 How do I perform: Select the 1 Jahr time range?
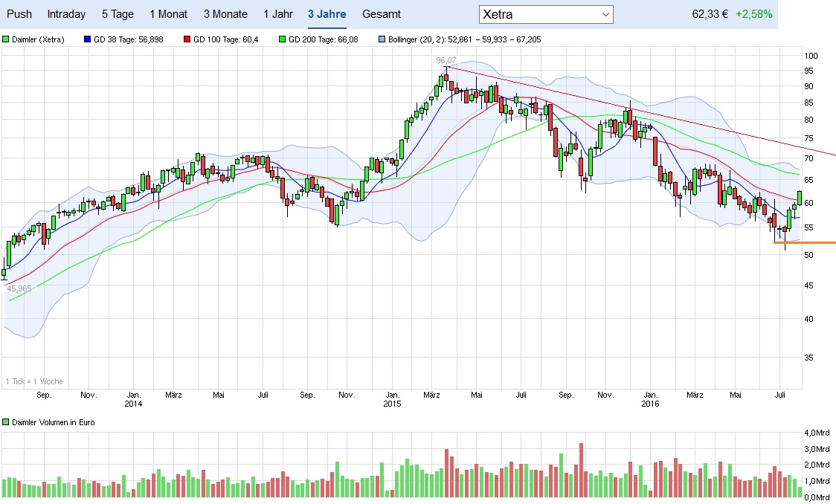[x=277, y=14]
